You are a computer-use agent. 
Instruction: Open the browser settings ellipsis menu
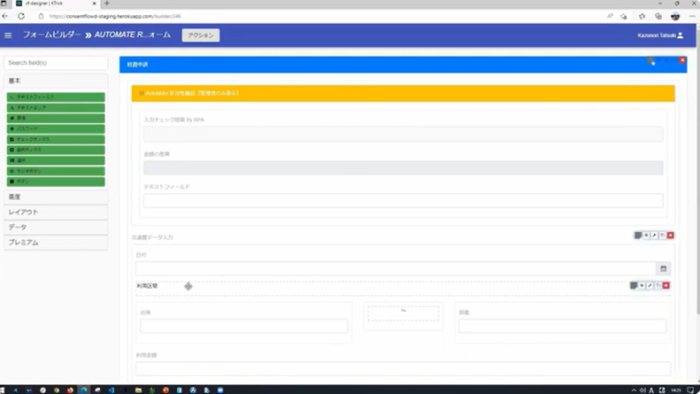pyautogui.click(x=692, y=17)
